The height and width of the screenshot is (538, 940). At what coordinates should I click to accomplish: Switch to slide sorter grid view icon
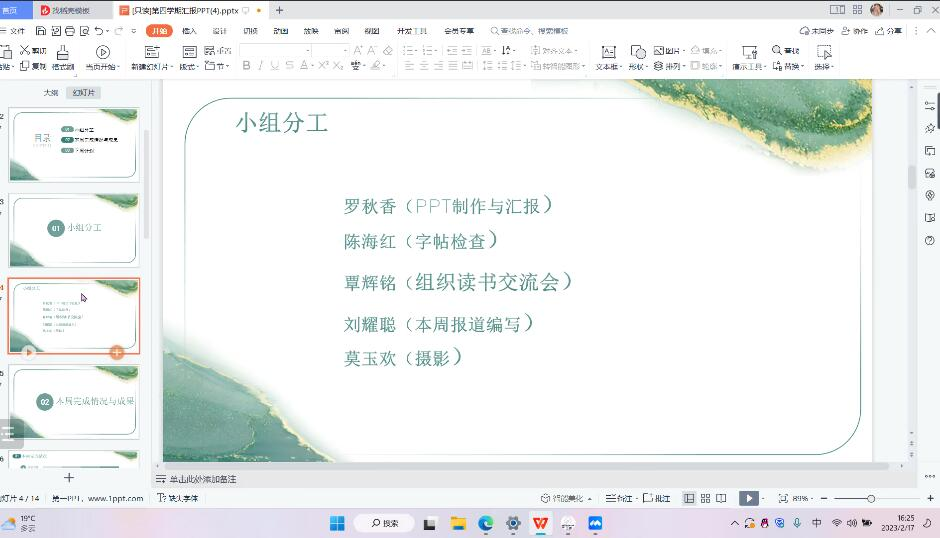coord(705,498)
